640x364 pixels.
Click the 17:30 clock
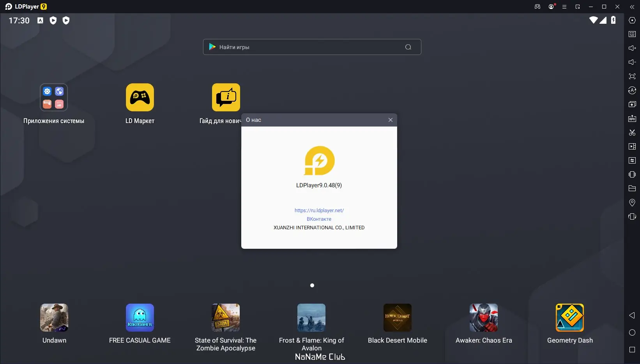[x=19, y=21]
